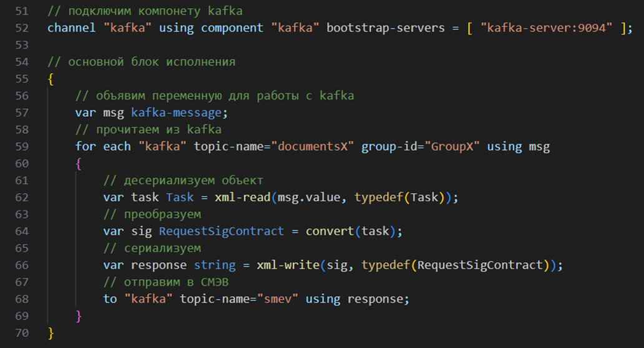Click the convert function call
Viewport: 644px width, 348px height.
(330, 231)
